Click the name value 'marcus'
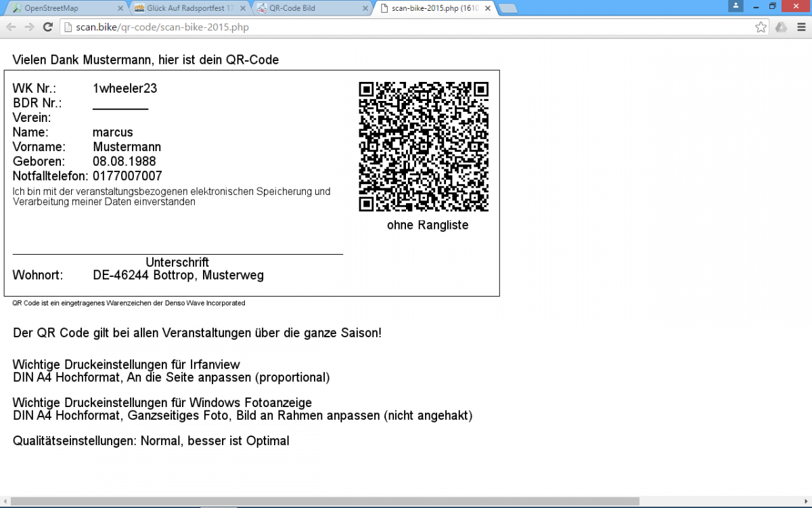The height and width of the screenshot is (508, 812). [x=113, y=132]
